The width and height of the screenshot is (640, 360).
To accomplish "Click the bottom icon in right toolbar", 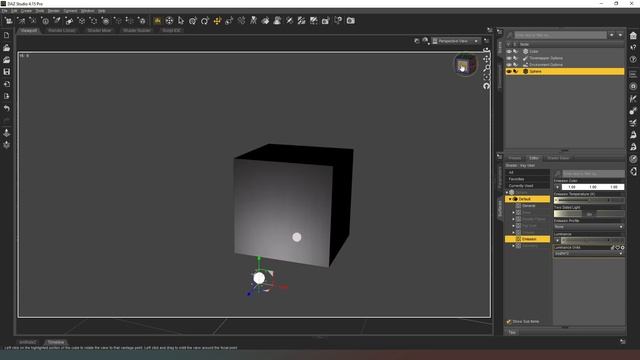I will [x=633, y=171].
